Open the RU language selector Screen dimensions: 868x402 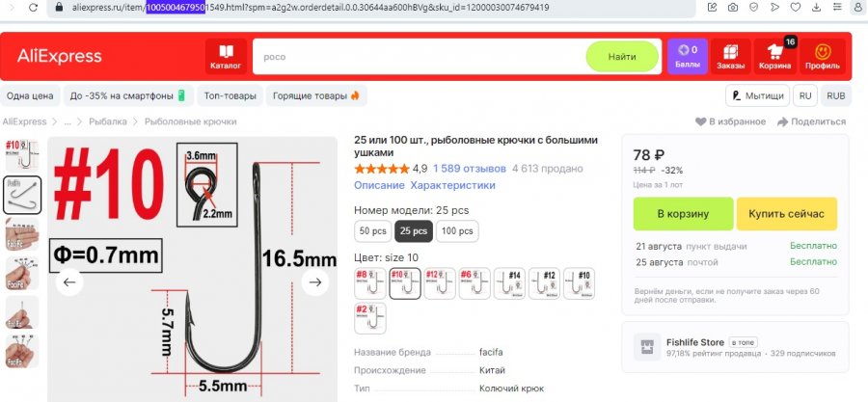(805, 95)
